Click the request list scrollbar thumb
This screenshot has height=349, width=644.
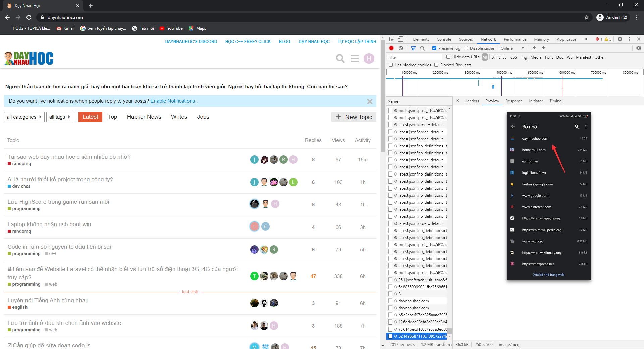tap(449, 331)
